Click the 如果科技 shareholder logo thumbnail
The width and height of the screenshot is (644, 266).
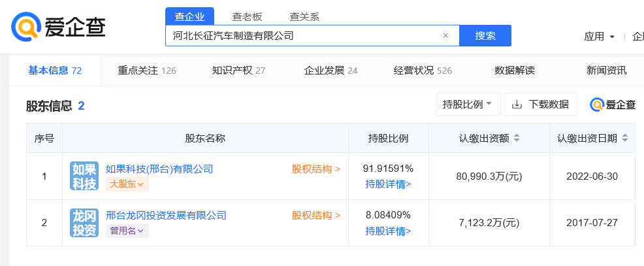(84, 176)
